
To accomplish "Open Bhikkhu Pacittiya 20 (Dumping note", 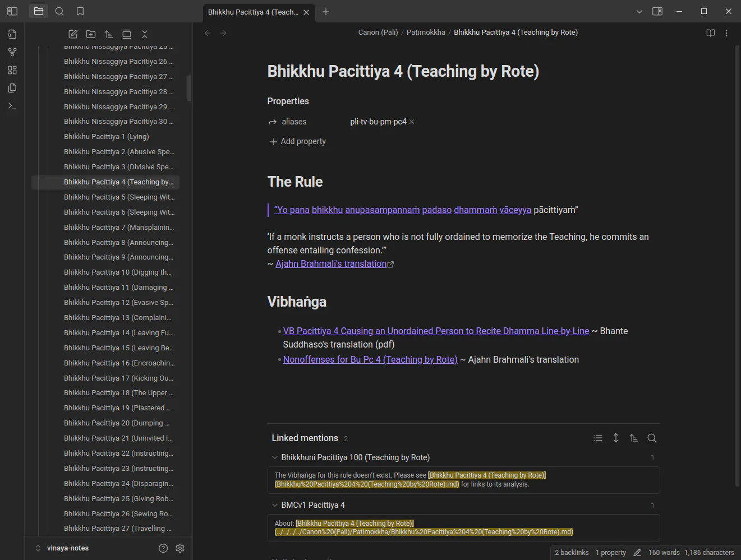I will tap(105, 423).
